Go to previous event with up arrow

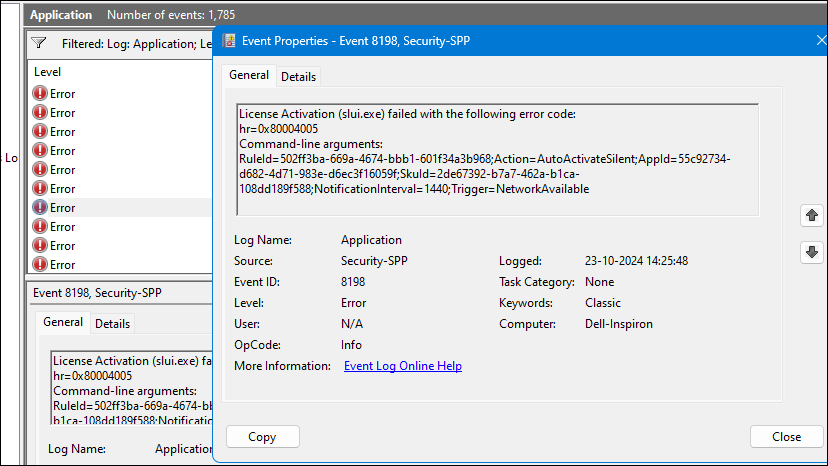pyautogui.click(x=811, y=215)
